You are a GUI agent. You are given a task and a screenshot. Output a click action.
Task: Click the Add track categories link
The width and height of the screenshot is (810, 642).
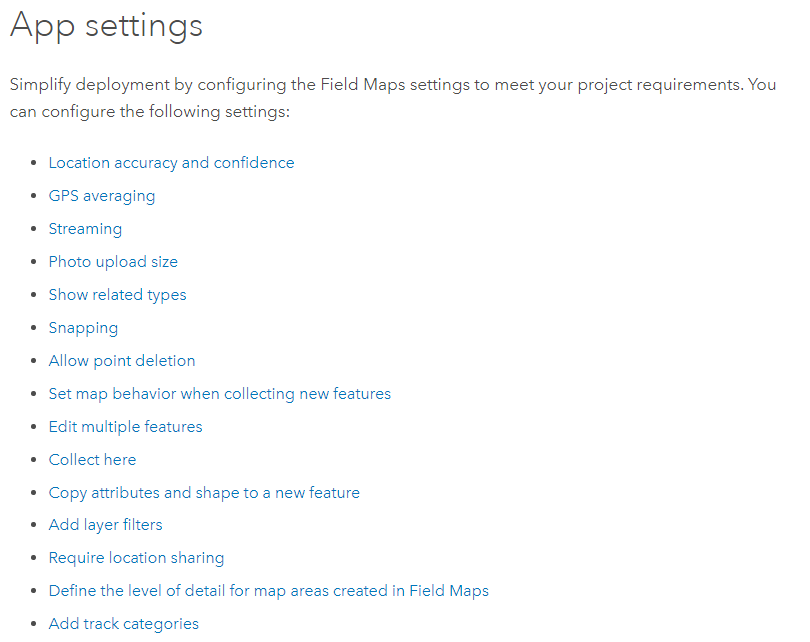click(123, 624)
